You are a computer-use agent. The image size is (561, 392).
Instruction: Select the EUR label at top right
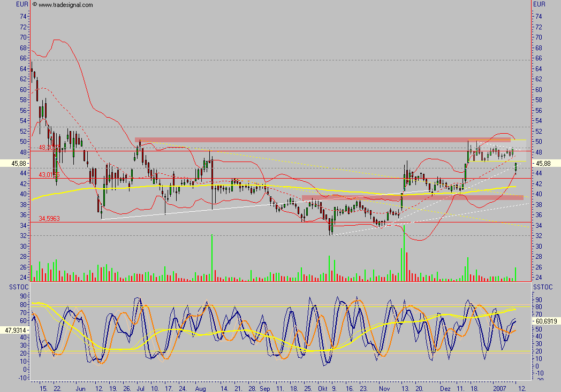539,4
